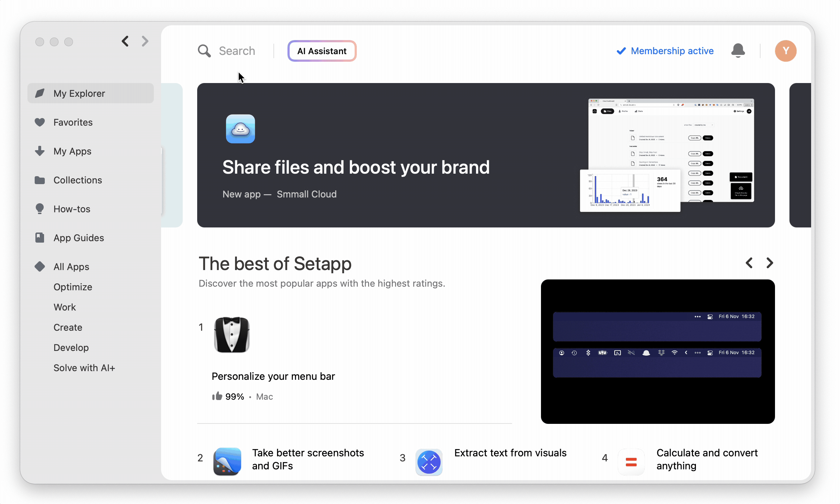Select the Create category
Viewport: 840px width, 504px height.
[68, 327]
